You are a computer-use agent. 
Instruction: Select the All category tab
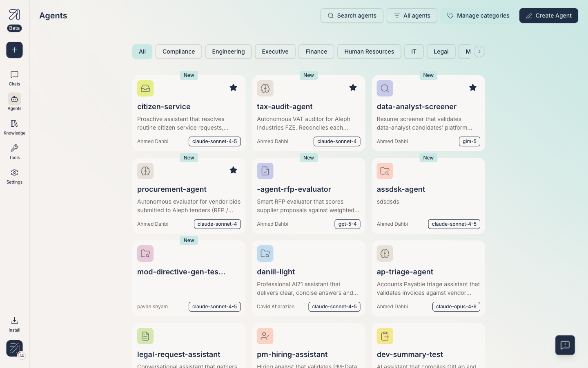coord(142,52)
